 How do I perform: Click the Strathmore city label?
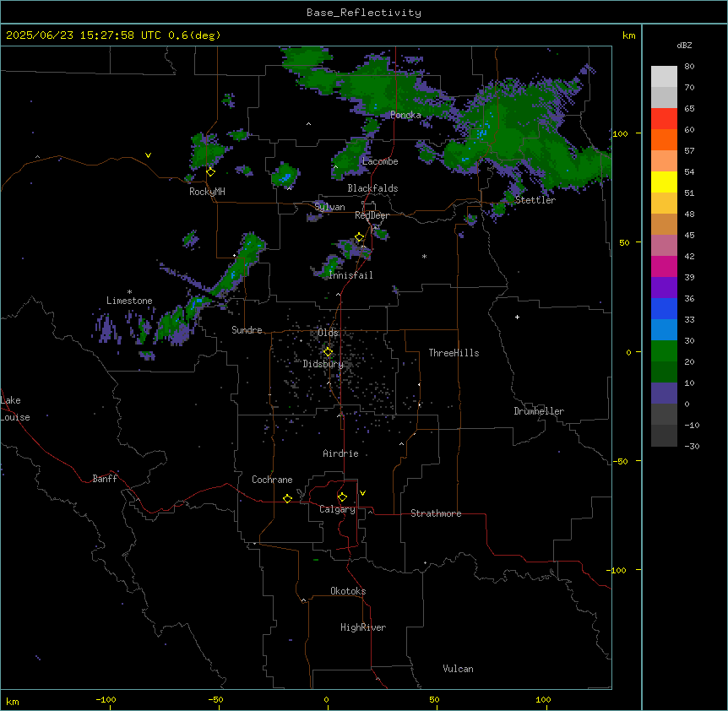coord(436,513)
